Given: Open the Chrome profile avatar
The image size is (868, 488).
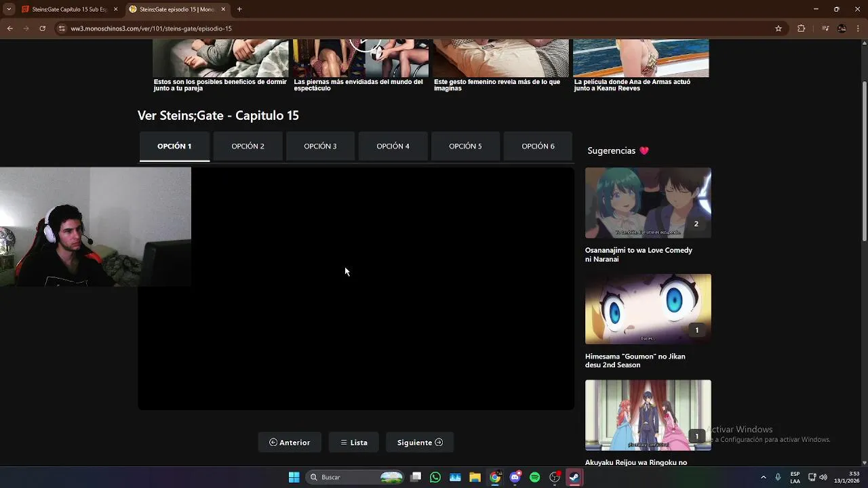Looking at the screenshot, I should pos(842,28).
